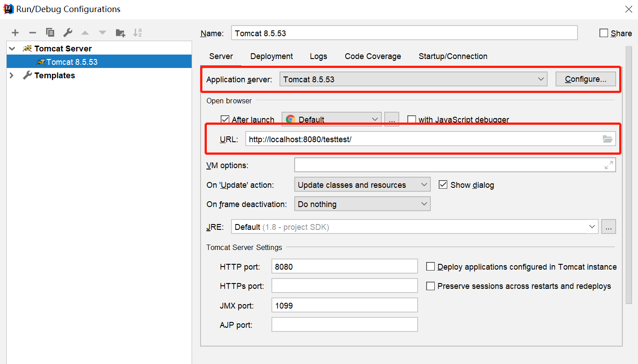Select Tomcat 8.5.53 in the configuration tree
638x364 pixels.
click(x=99, y=62)
